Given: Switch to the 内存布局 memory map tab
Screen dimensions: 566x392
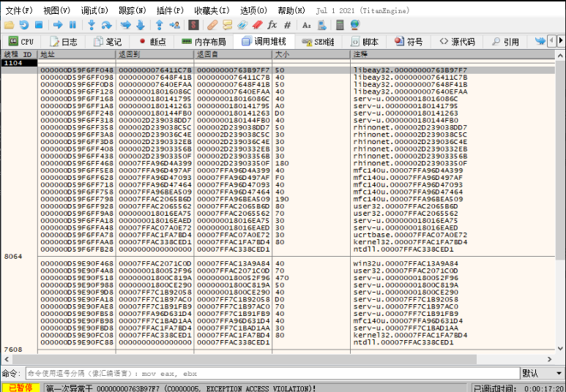Looking at the screenshot, I should (204, 42).
